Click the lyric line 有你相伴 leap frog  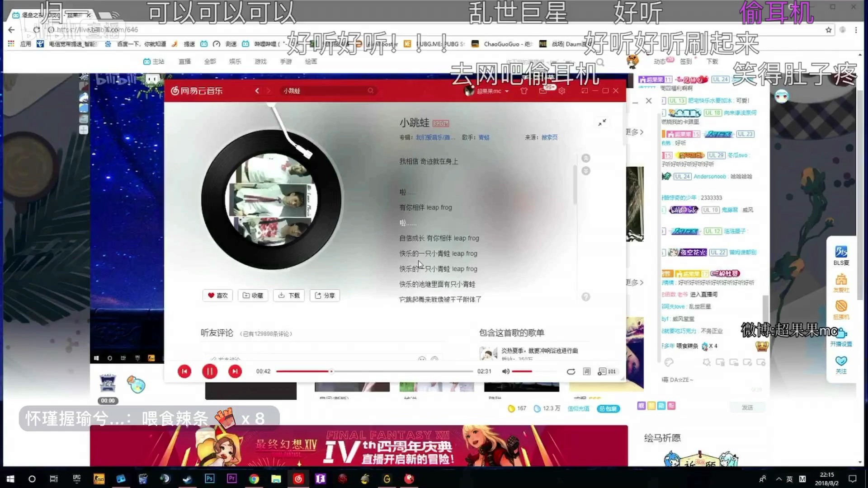point(425,207)
